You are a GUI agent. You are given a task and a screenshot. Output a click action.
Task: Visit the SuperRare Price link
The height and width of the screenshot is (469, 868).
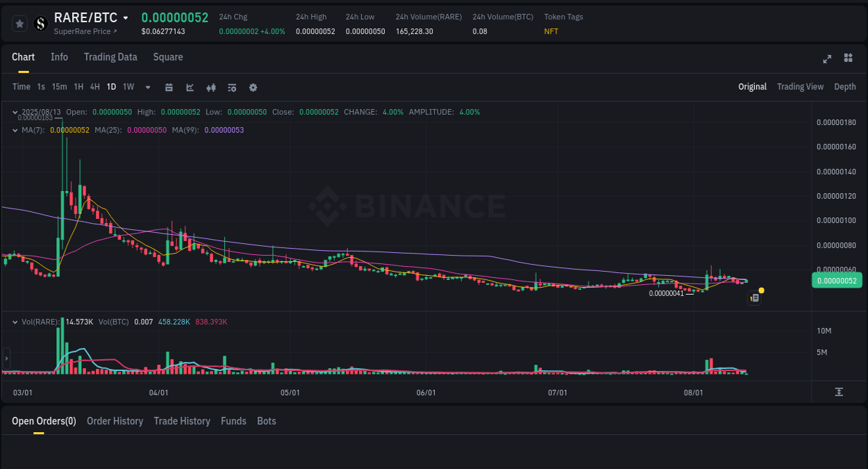(x=86, y=31)
